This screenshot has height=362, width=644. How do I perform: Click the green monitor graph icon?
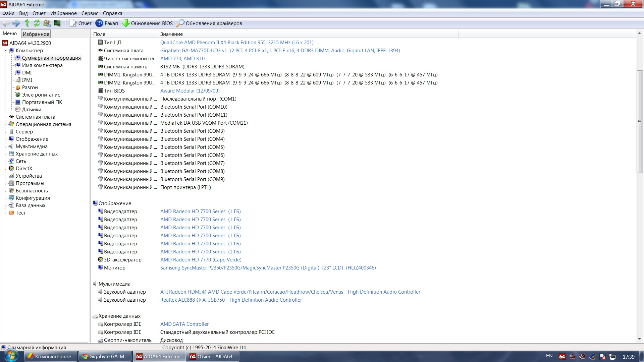point(57,23)
